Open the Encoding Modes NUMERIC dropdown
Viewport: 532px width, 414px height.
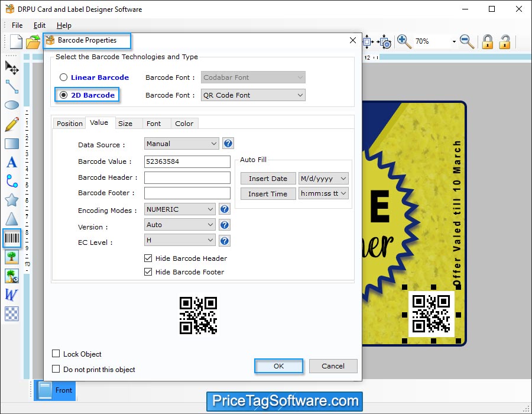[x=180, y=209]
